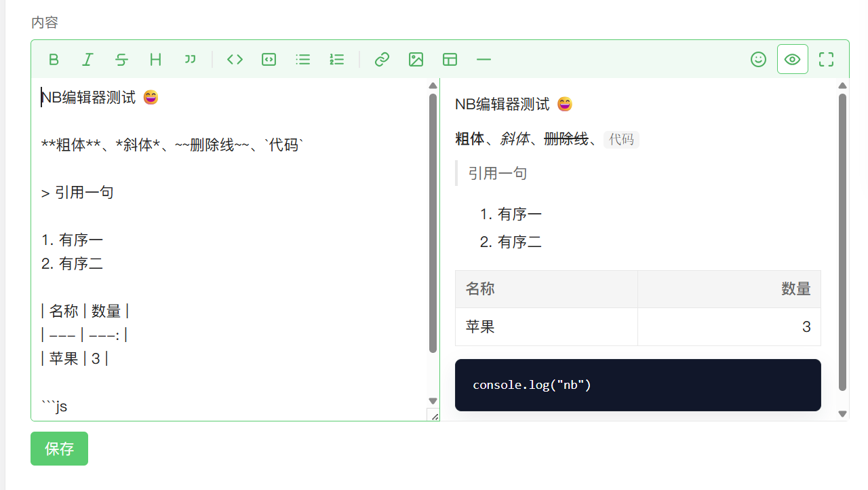Viewport: 868px width, 490px height.
Task: Click the '```js' line in the editor
Action: tap(54, 407)
